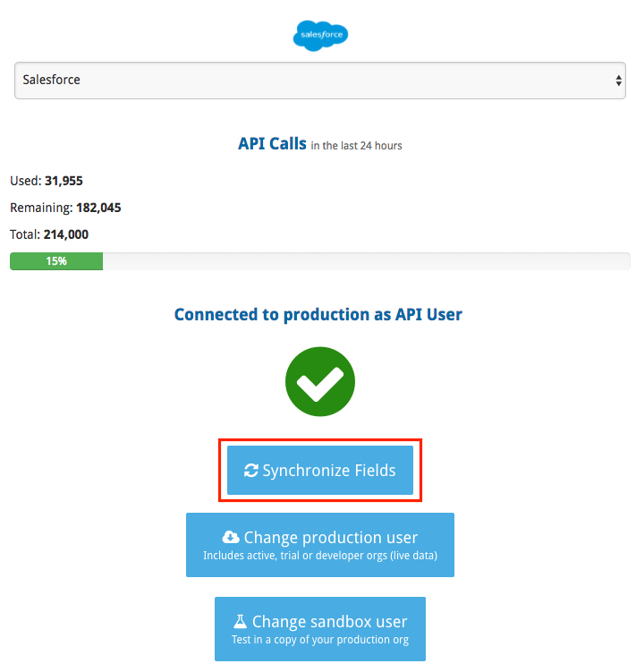
Task: Click 'Test in a copy of your production org' text
Action: tap(320, 640)
